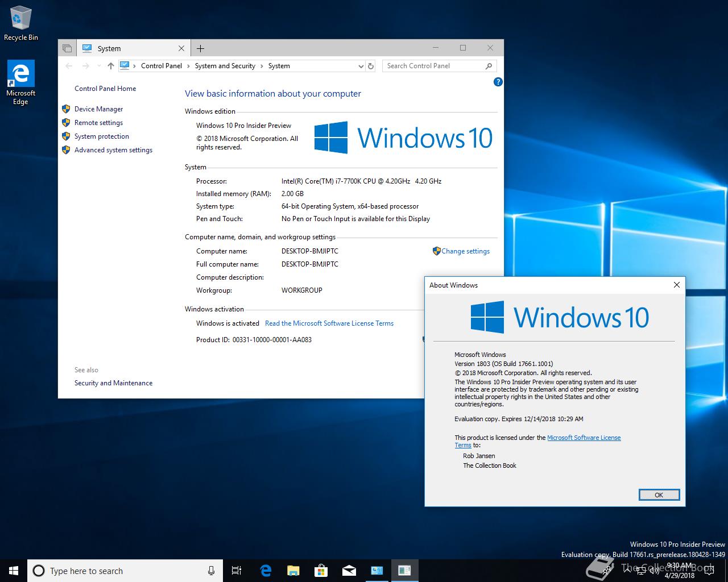Screen dimensions: 728x582
Task: Read the Microsoft Software License Terms
Action: pyautogui.click(x=329, y=323)
